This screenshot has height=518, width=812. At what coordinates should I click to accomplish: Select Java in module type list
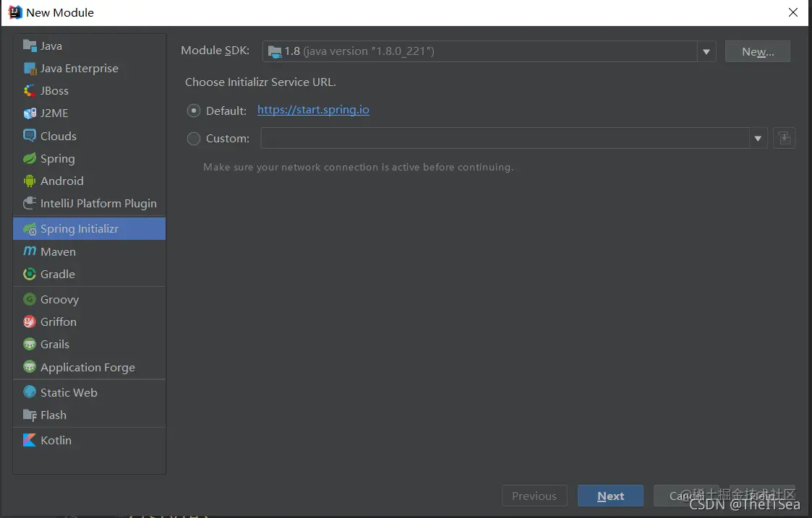pos(89,46)
